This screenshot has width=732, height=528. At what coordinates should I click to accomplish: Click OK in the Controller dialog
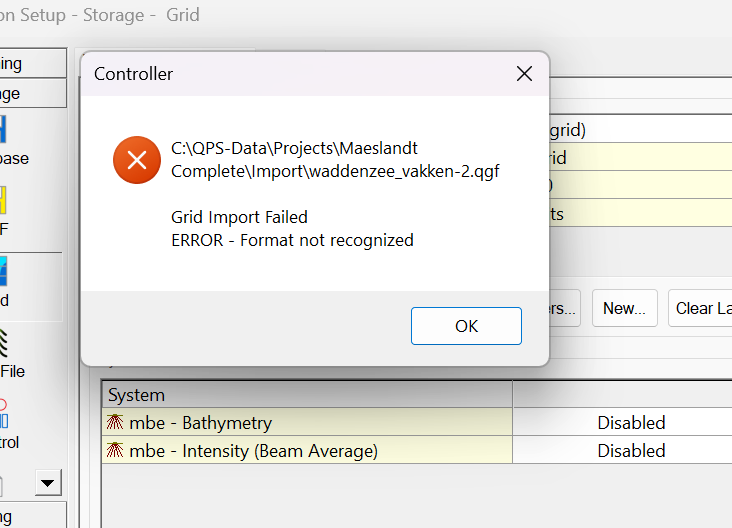coord(466,326)
